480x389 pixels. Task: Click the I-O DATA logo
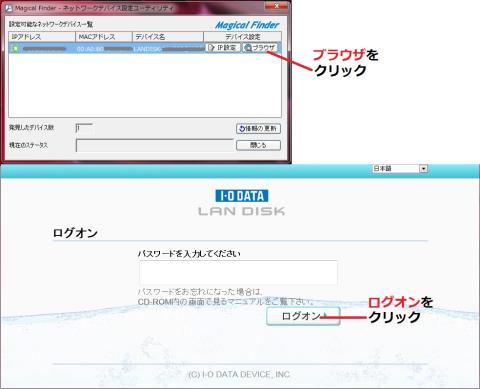pos(242,196)
